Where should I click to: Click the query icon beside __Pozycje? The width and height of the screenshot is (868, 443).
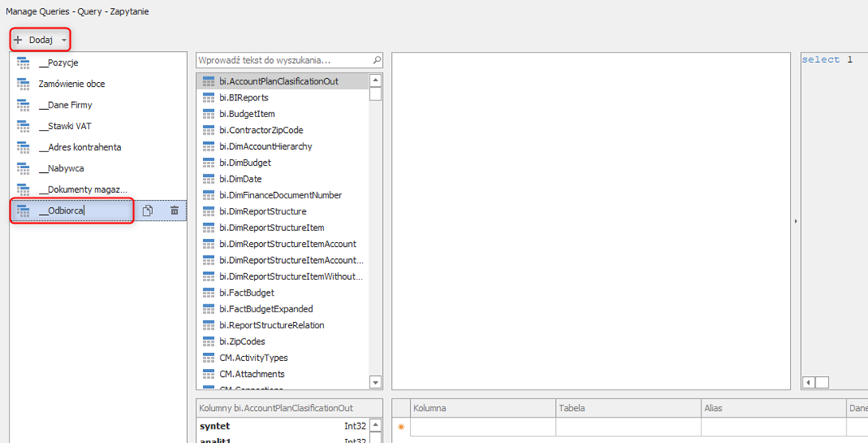23,63
